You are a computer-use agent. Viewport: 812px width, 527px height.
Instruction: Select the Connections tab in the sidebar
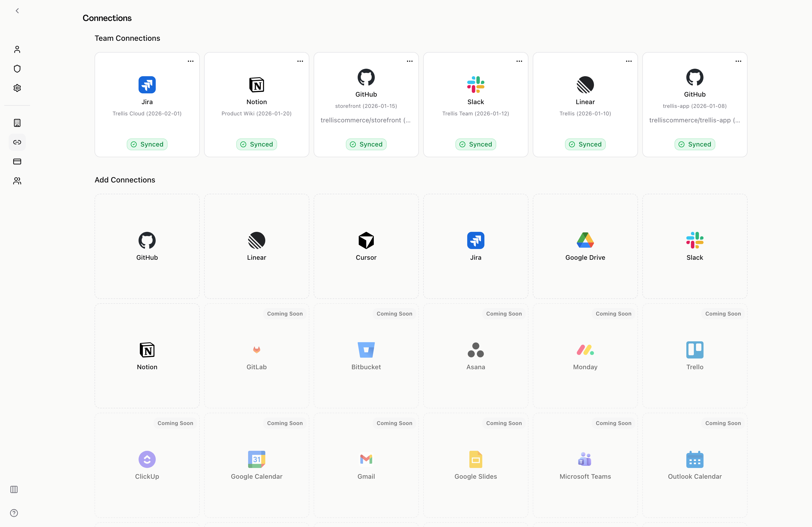coord(17,142)
